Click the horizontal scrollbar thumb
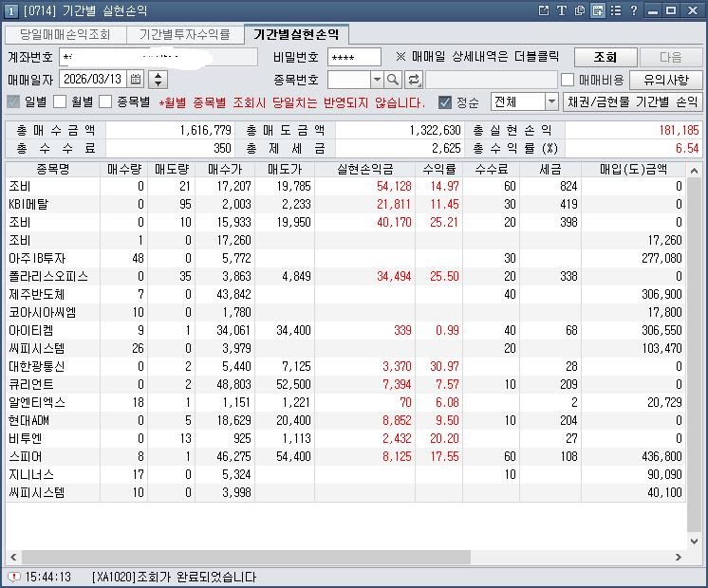 coord(246,557)
